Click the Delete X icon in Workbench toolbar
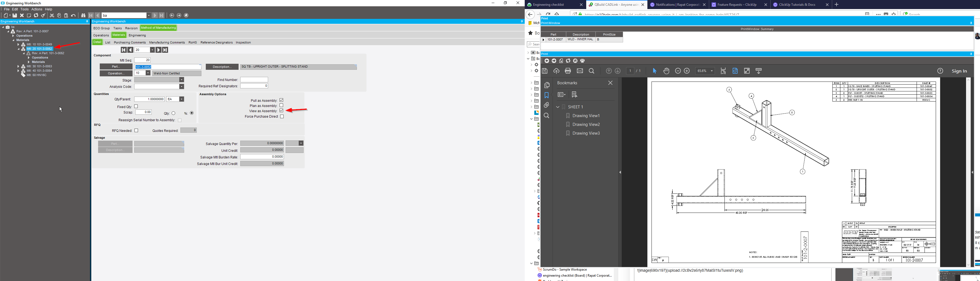Image resolution: width=980 pixels, height=281 pixels. click(22, 16)
